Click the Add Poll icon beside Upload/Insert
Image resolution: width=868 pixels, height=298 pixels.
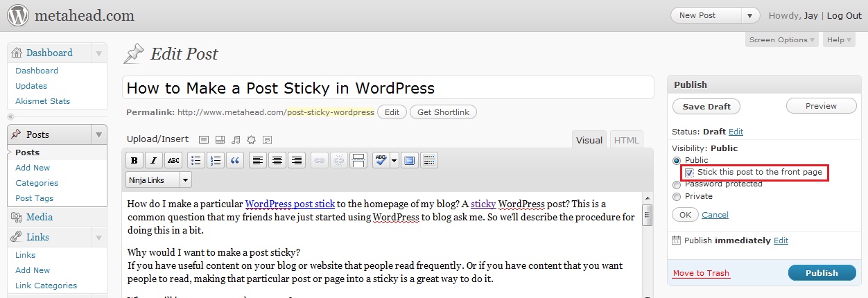tap(267, 139)
